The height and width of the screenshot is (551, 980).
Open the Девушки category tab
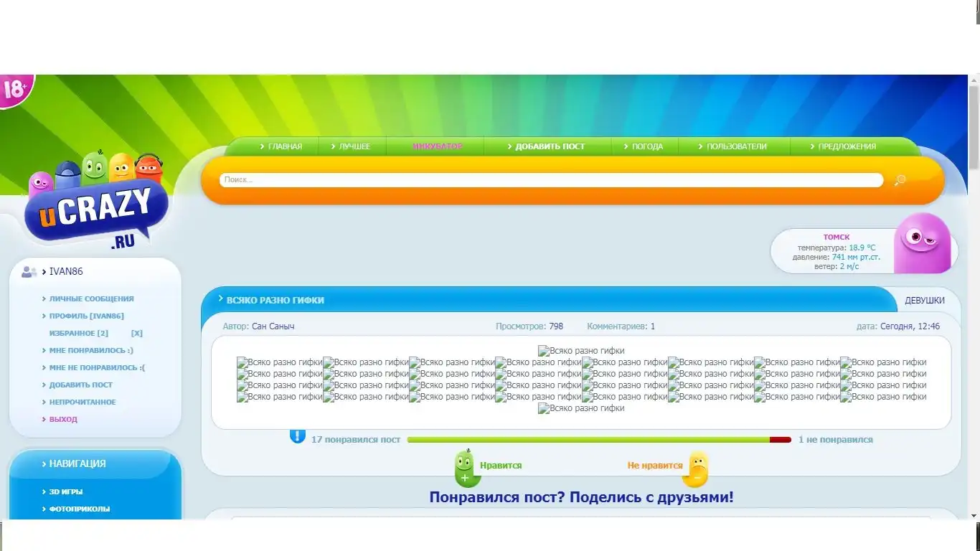pos(924,301)
